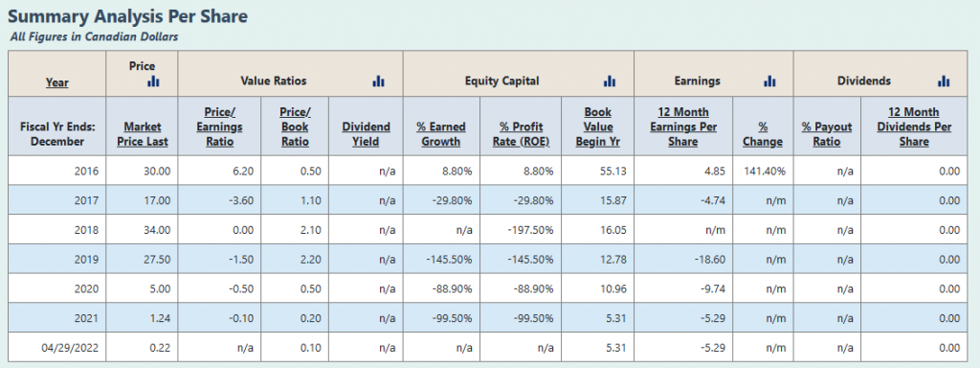This screenshot has height=368, width=980.
Task: Click the 2019 year row cell
Action: click(x=56, y=259)
